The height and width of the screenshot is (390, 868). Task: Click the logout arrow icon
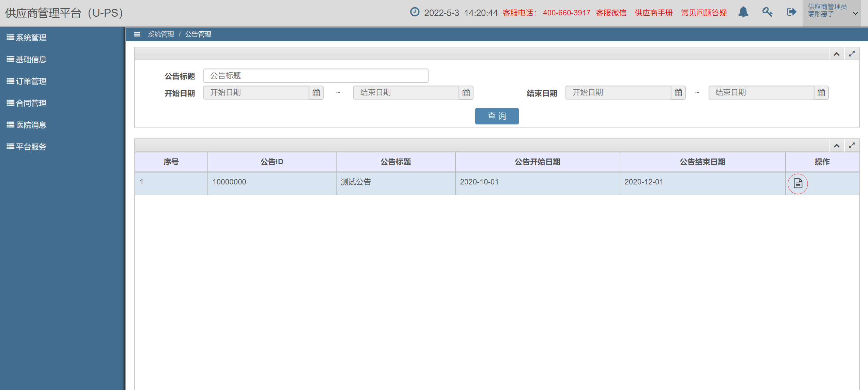791,12
